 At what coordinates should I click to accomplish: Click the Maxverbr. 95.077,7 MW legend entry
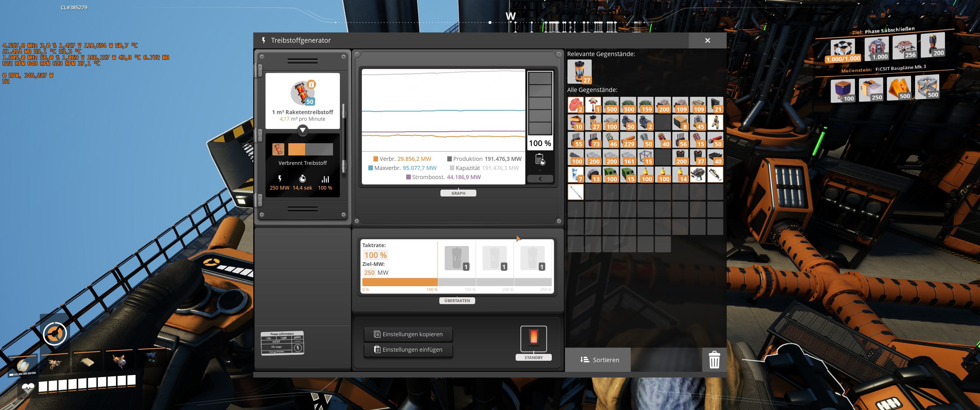[x=402, y=168]
